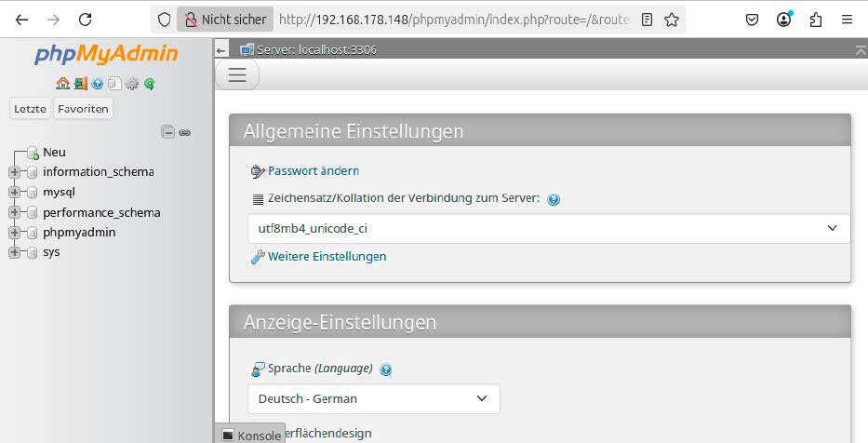Click the log out door icon
Viewport: 868px width, 443px height.
[81, 84]
